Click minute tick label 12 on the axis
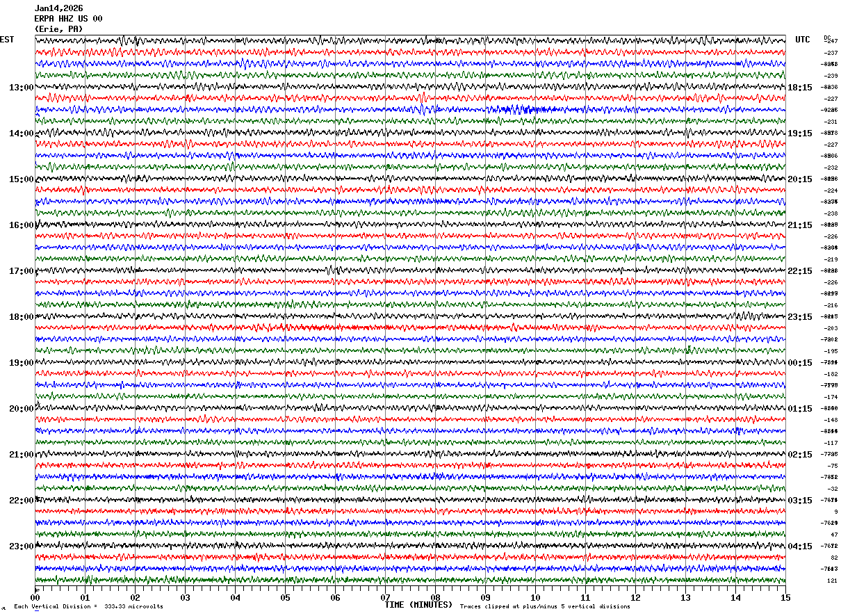The image size is (841, 616). (x=635, y=597)
